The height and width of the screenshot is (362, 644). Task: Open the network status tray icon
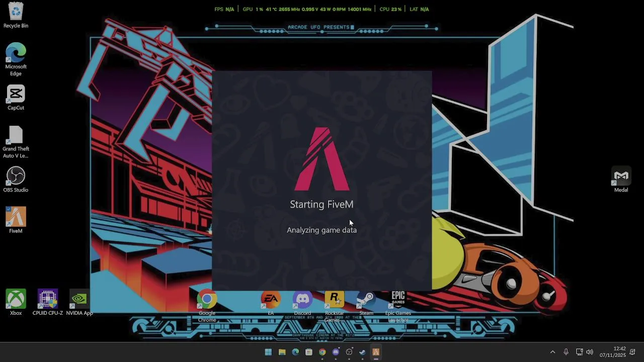click(579, 352)
